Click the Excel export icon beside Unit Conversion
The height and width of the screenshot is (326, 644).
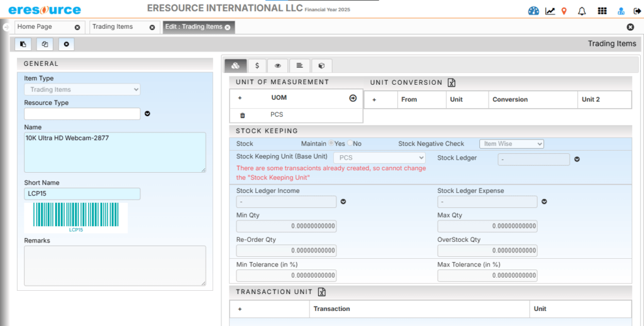click(451, 82)
